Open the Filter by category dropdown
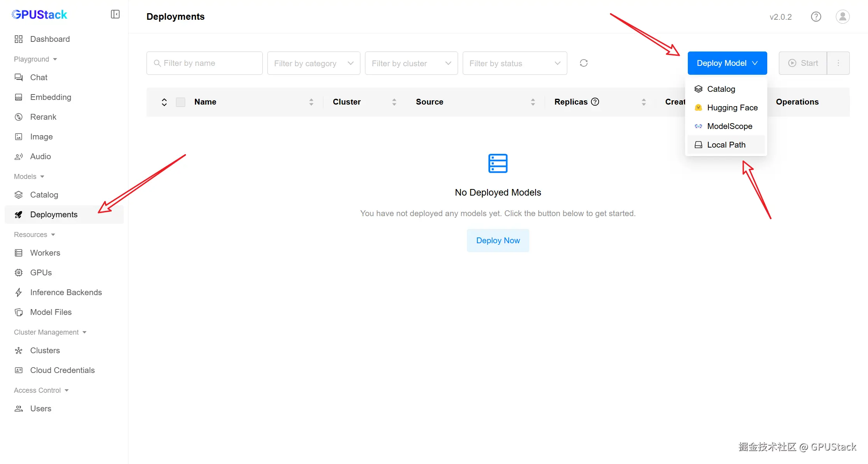 313,63
